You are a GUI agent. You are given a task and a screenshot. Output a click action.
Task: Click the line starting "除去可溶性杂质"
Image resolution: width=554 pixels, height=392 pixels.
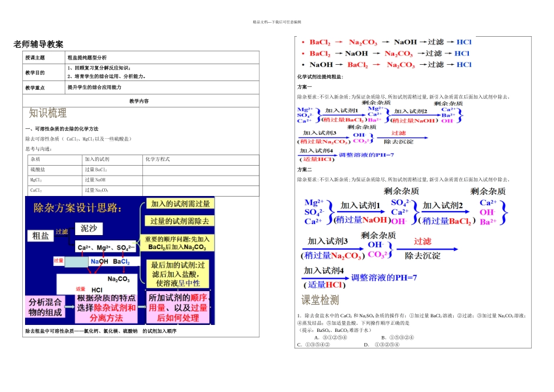coord(79,139)
